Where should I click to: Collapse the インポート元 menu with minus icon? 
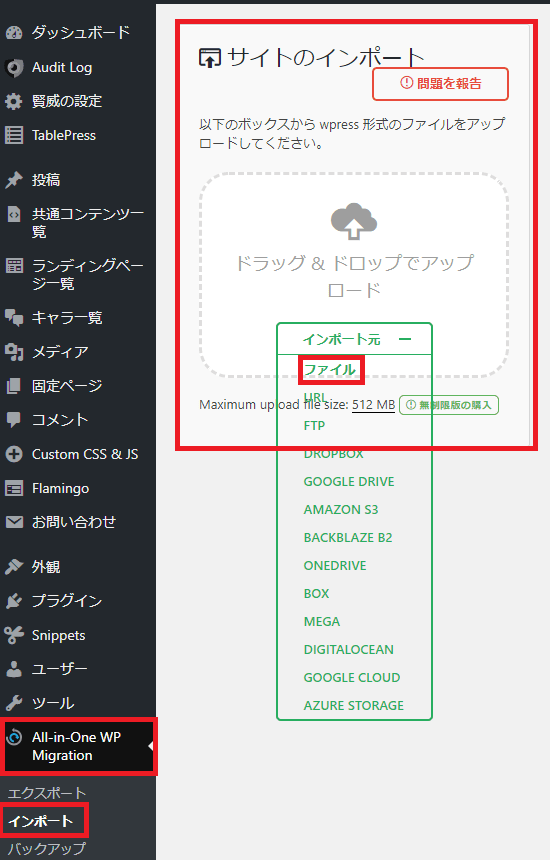[405, 340]
